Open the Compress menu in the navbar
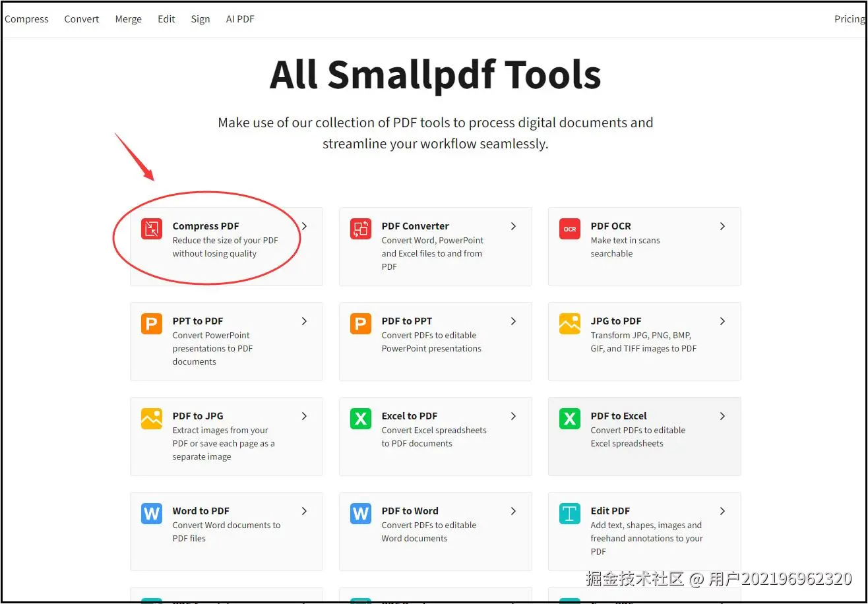 [26, 19]
